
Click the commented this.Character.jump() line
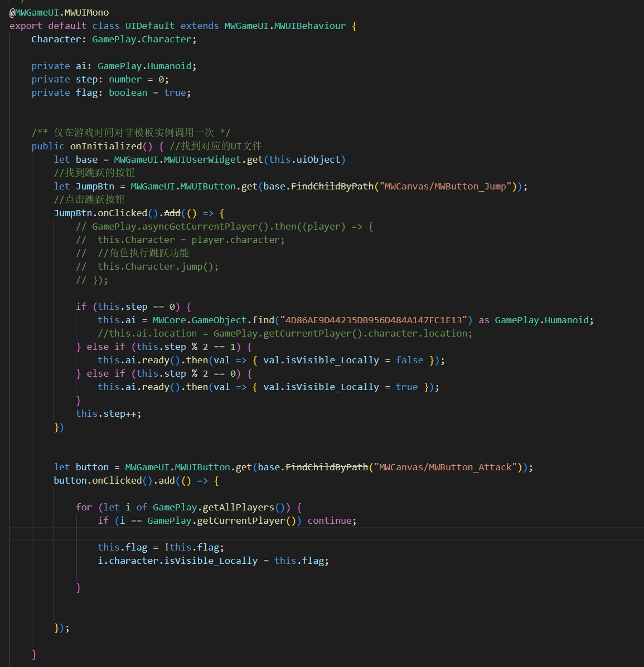[x=147, y=266]
